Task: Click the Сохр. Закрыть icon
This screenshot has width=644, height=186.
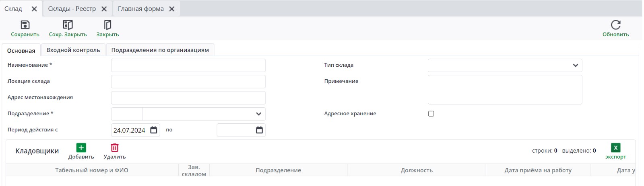Action: point(68,25)
